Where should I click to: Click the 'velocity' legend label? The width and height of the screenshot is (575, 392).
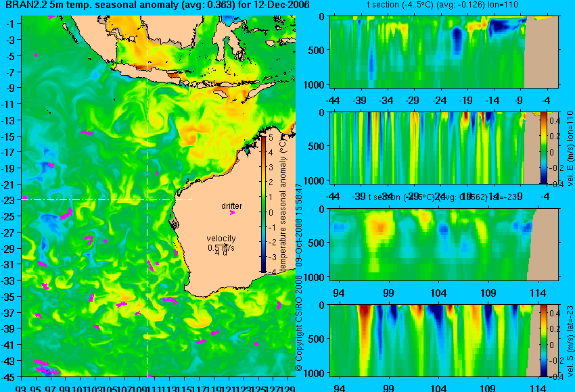tap(221, 239)
